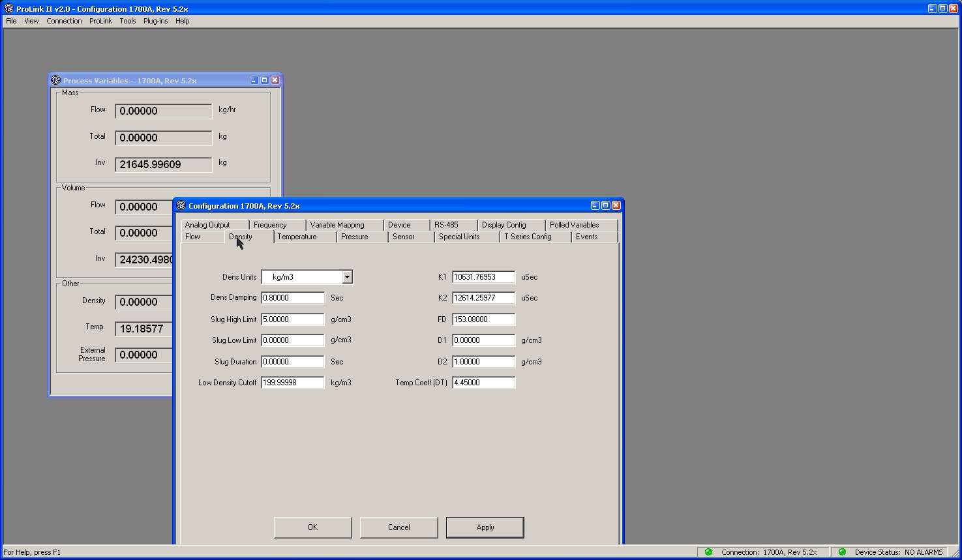
Task: Select the Analog Output tab
Action: tap(207, 225)
